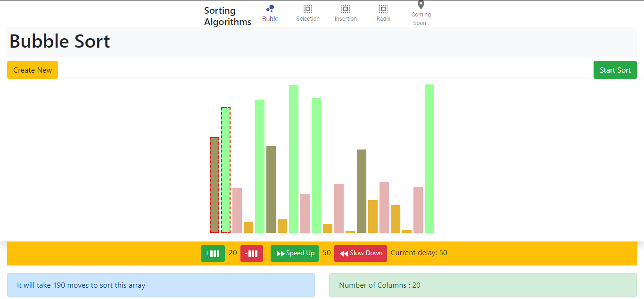Click the Number of Columns info box
This screenshot has width=644, height=299.
click(483, 285)
